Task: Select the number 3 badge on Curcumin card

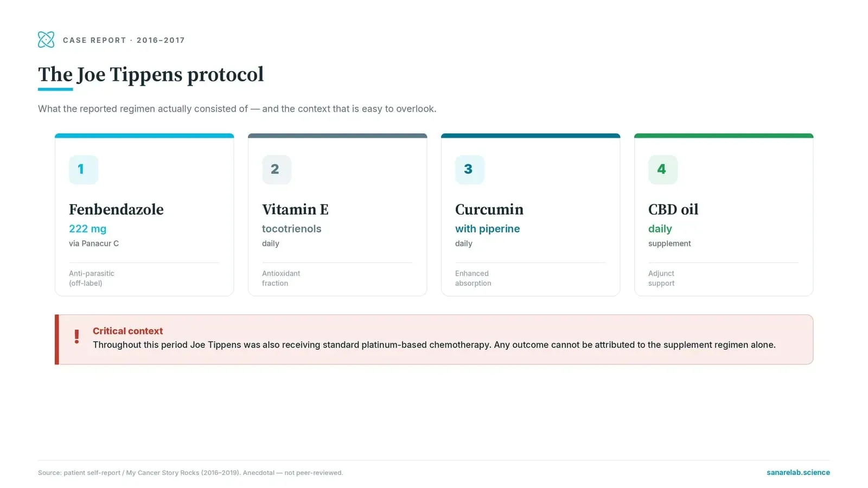Action: click(470, 170)
